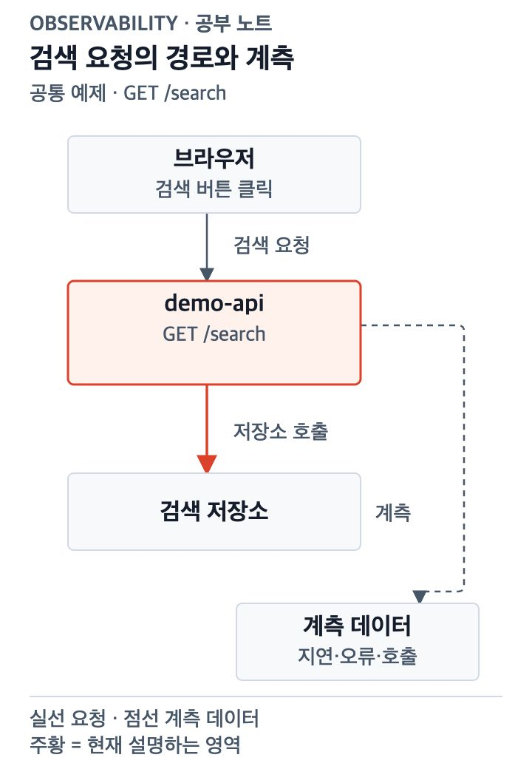
Task: Click the 'OBSERVABILITY · 공부 노트' header text
Action: pos(151,23)
